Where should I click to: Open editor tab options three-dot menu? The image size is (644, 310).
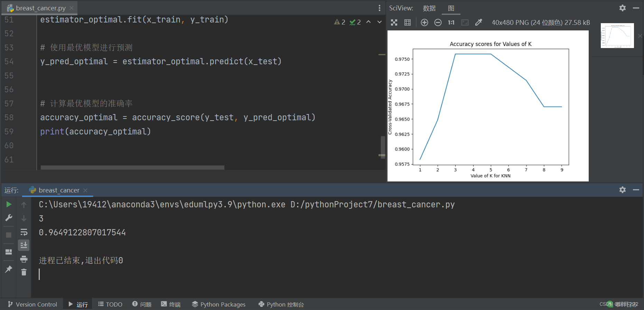click(380, 8)
